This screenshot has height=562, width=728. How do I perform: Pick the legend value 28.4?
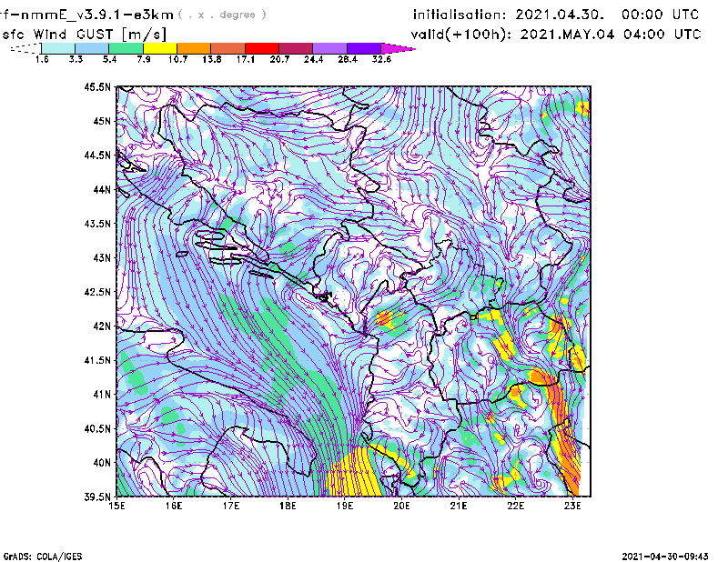[348, 59]
